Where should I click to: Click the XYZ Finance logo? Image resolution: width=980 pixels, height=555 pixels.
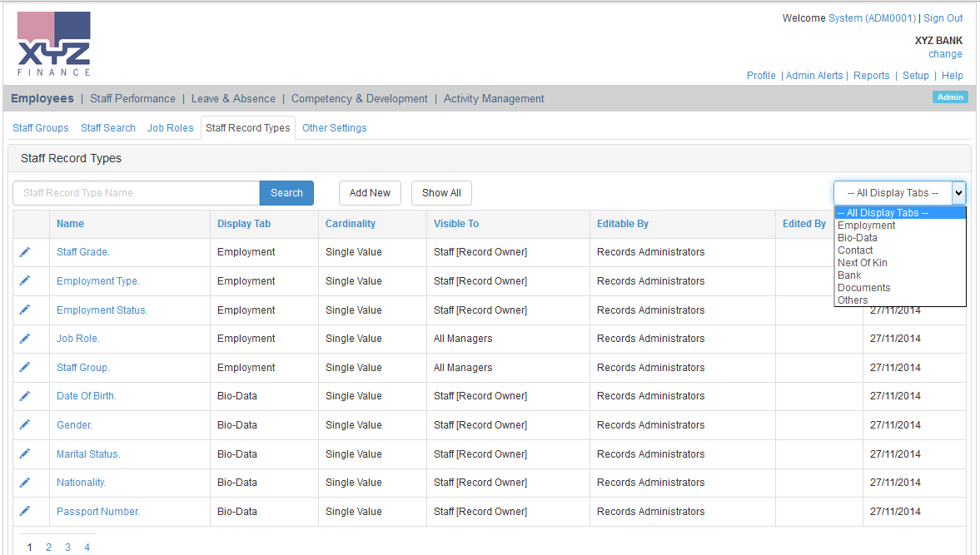click(x=52, y=42)
